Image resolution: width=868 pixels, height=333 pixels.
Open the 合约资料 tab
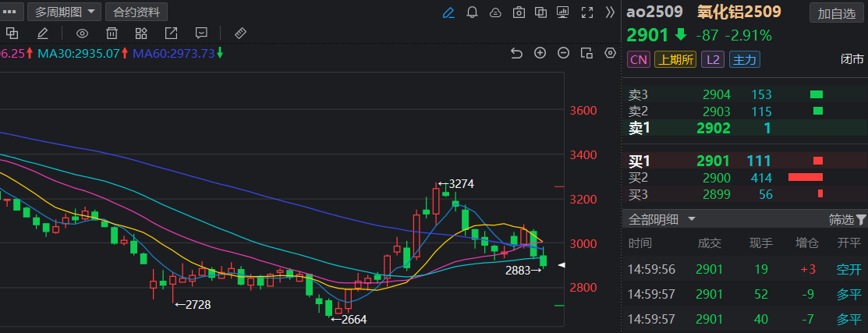[136, 12]
